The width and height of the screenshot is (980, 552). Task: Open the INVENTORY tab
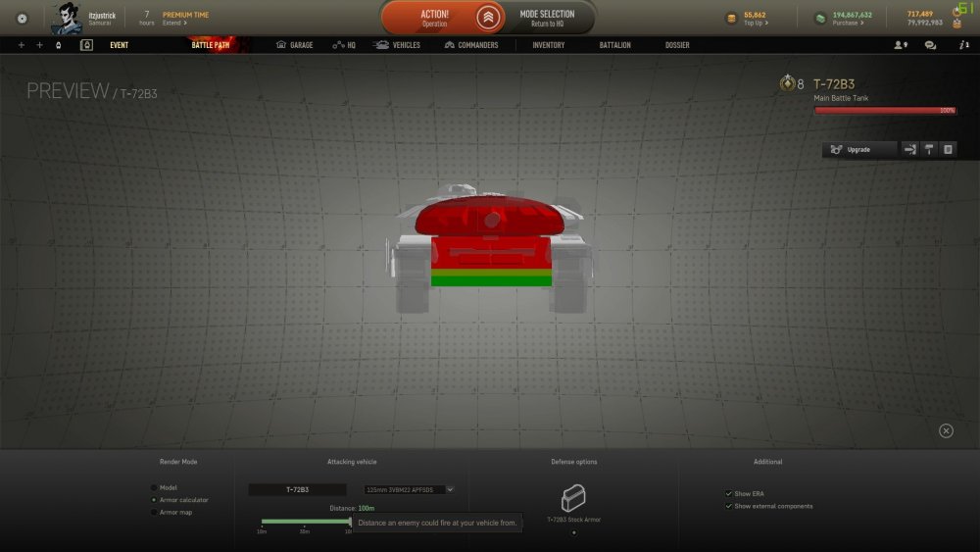point(548,45)
